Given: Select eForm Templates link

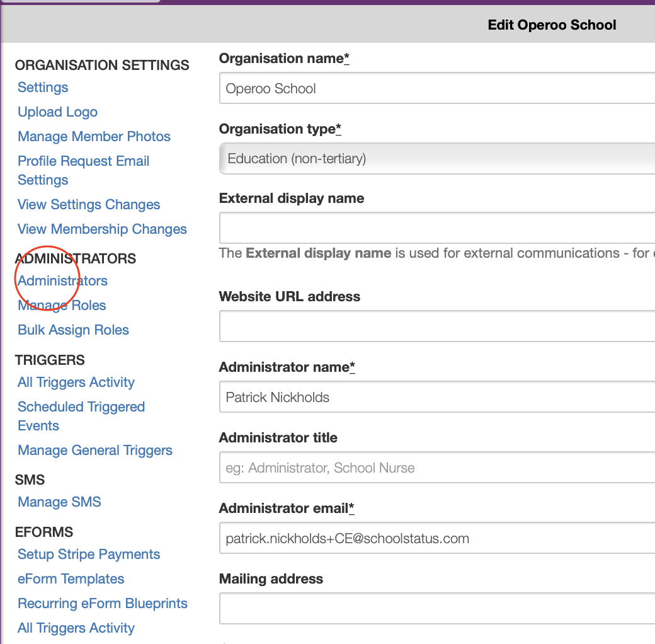Looking at the screenshot, I should click(x=71, y=579).
